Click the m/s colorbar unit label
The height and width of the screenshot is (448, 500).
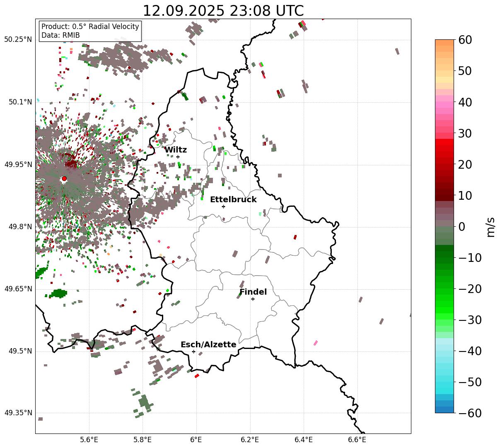point(491,226)
